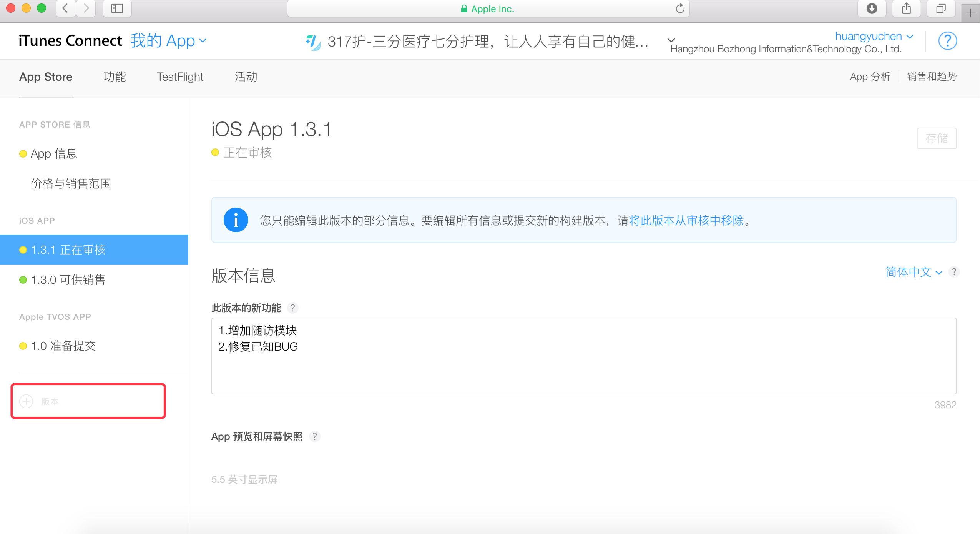Expand the 我的 App dropdown
Viewport: 980px width, 534px height.
pos(168,41)
